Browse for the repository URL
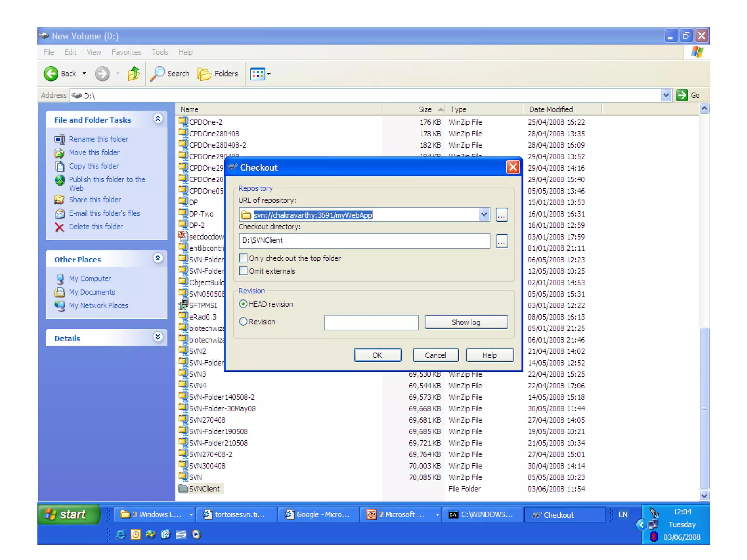 (x=502, y=215)
